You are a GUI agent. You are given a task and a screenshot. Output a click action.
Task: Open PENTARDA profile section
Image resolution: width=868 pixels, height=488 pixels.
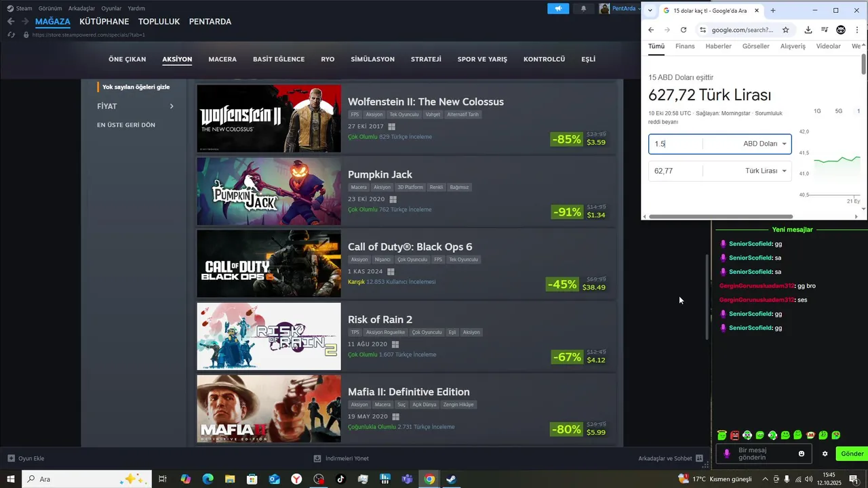(210, 22)
